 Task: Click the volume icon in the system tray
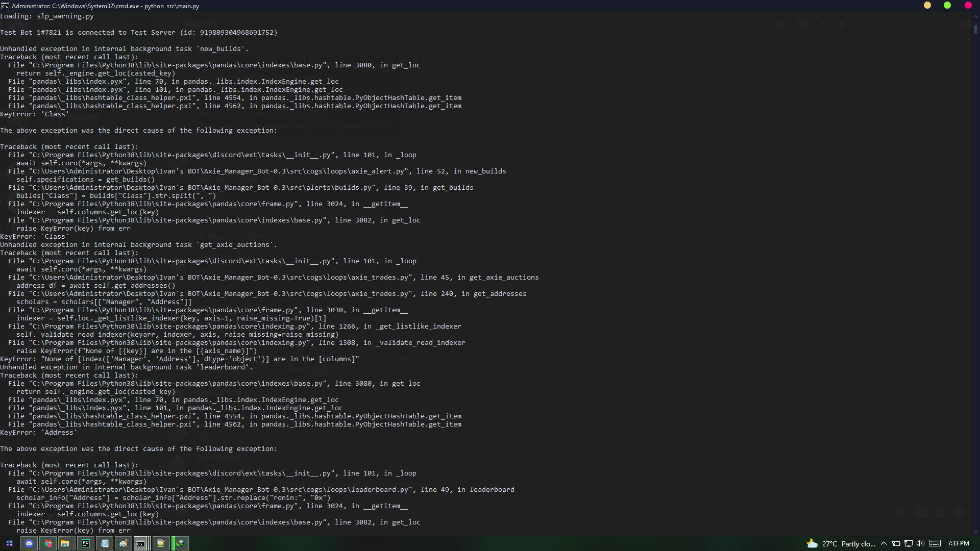pyautogui.click(x=920, y=543)
